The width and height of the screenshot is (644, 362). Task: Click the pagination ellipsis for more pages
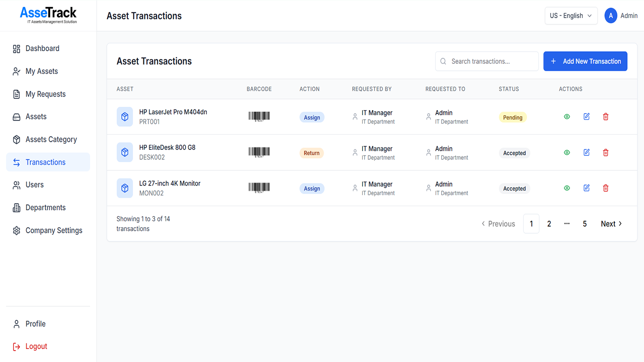(567, 224)
